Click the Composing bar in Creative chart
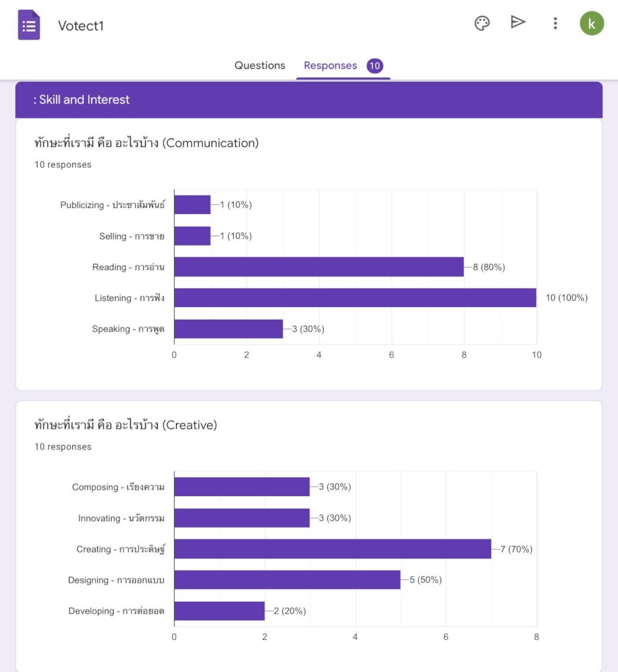 point(242,487)
